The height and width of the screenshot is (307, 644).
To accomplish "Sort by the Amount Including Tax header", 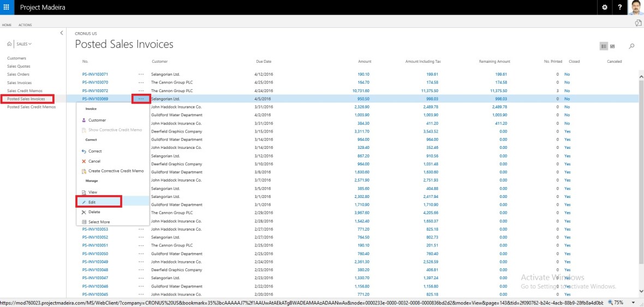I will point(423,62).
